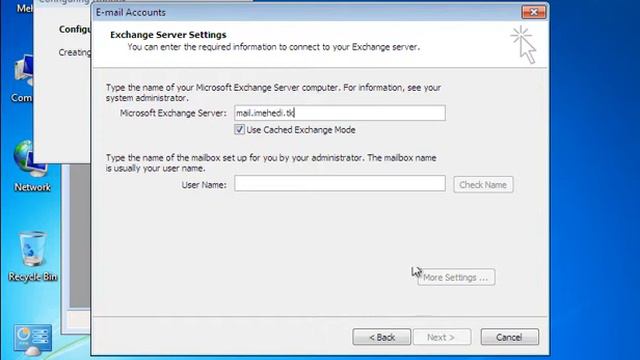This screenshot has width=640, height=360.
Task: Click the User Name label
Action: point(204,185)
